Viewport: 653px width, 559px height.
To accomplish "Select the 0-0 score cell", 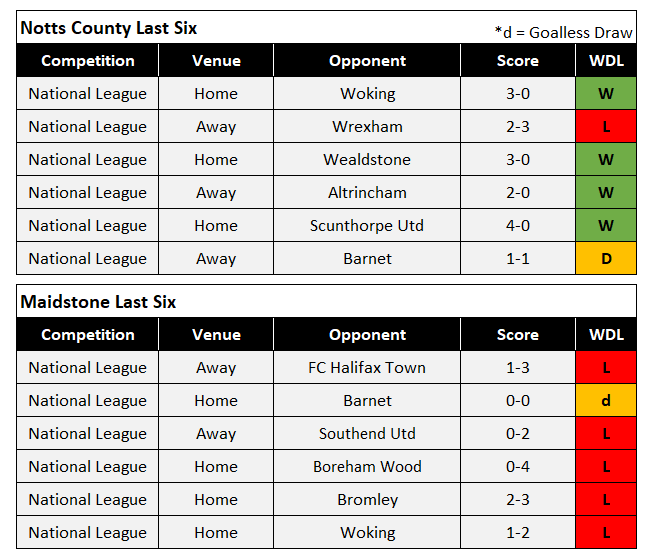I will point(517,401).
